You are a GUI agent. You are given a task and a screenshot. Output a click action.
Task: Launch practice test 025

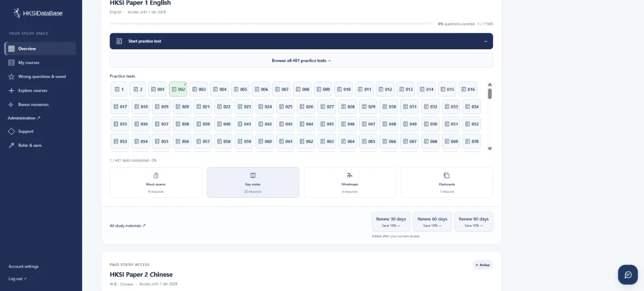point(285,107)
